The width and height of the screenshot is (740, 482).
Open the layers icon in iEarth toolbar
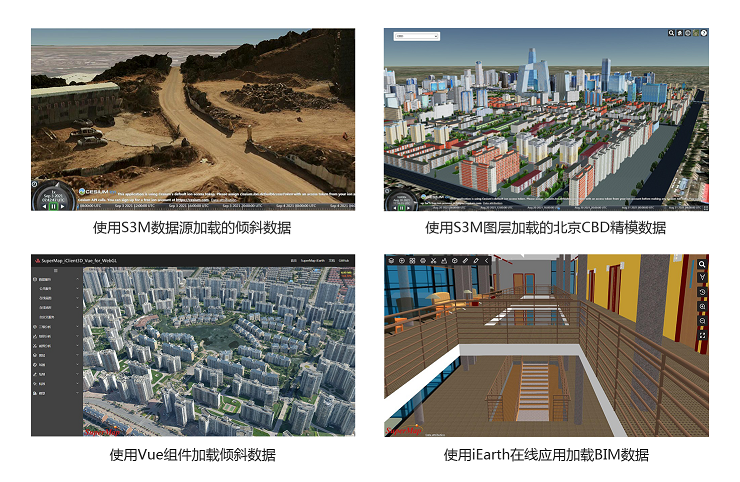(391, 261)
